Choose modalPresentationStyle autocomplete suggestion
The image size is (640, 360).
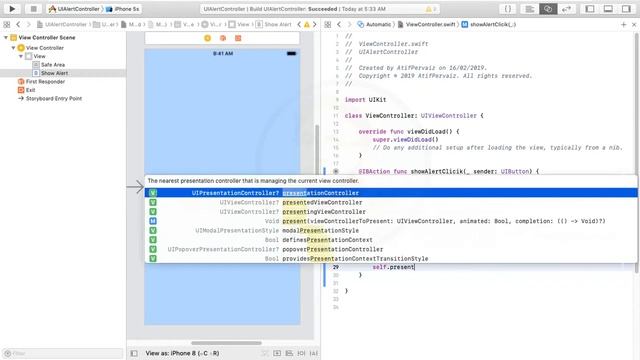click(x=391, y=231)
